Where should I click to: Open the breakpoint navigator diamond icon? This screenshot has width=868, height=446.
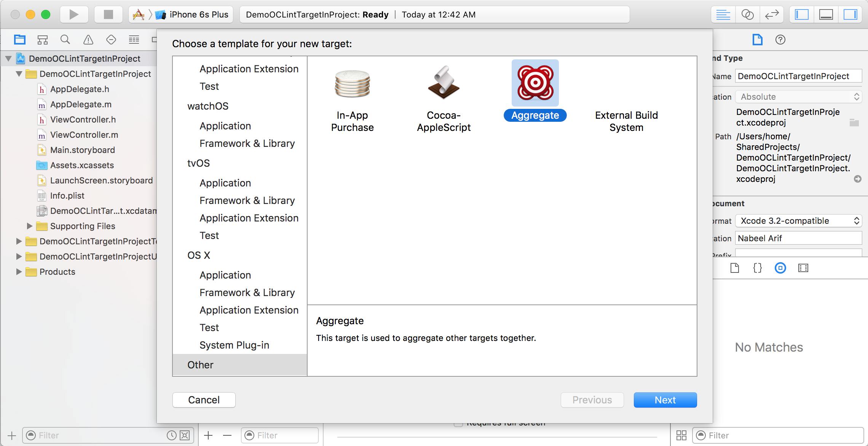pyautogui.click(x=111, y=39)
